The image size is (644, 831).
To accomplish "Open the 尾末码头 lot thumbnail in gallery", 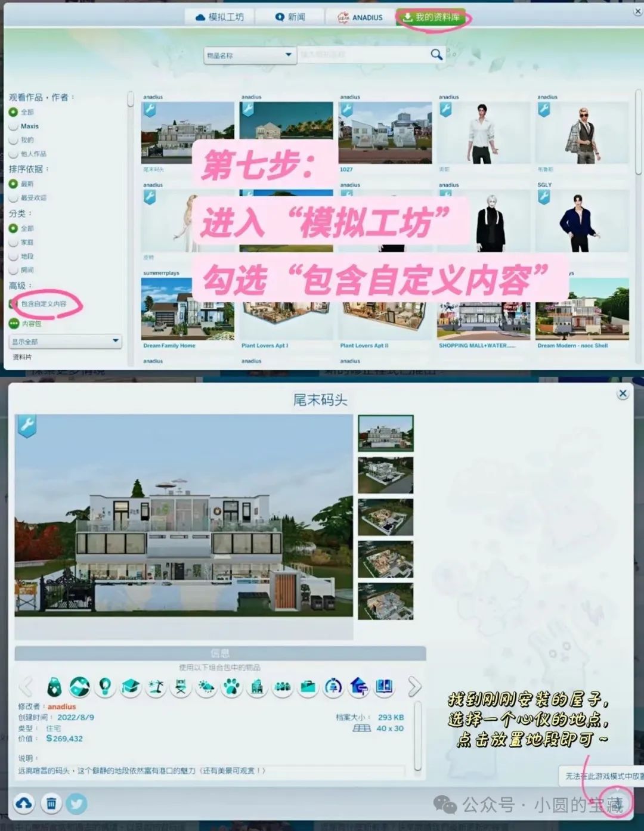I will pos(187,132).
